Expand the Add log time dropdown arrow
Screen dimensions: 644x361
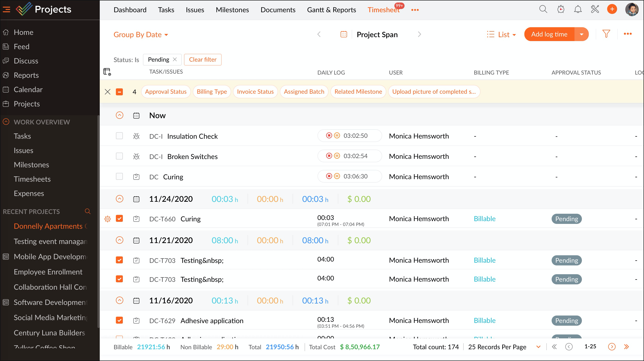point(581,34)
